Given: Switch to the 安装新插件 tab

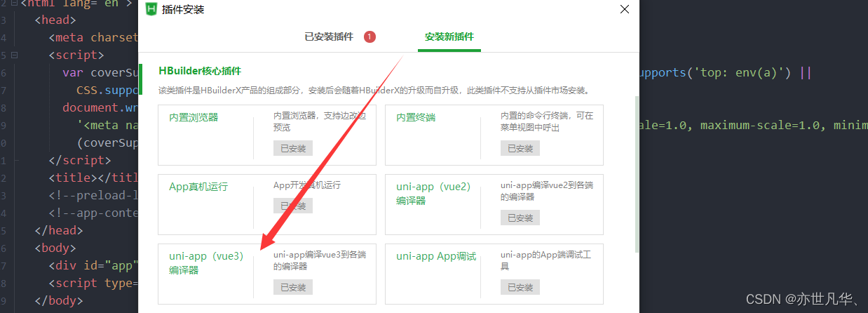Looking at the screenshot, I should click(x=449, y=36).
